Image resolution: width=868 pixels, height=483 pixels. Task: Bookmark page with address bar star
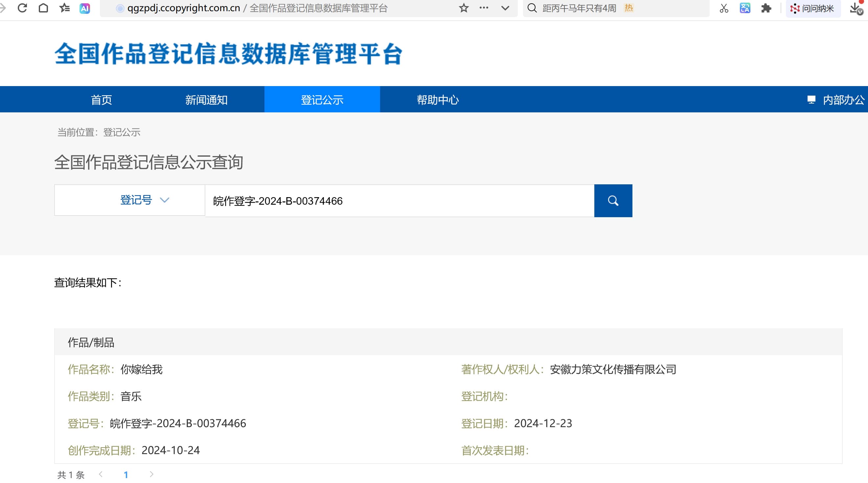(x=464, y=8)
